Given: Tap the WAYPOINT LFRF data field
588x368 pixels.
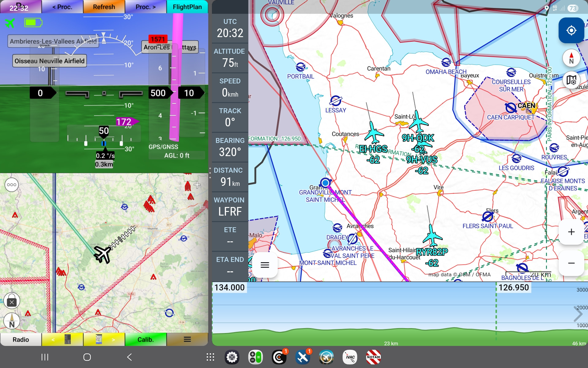Looking at the screenshot, I should click(230, 207).
